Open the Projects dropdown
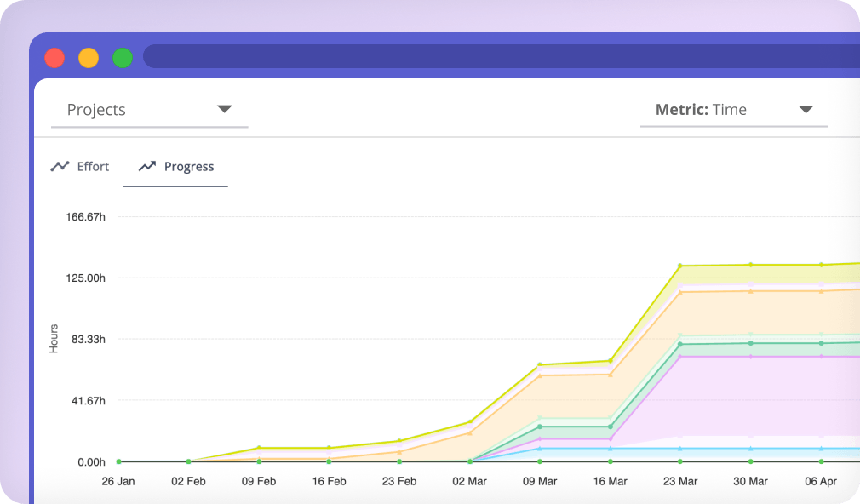The height and width of the screenshot is (504, 860). (149, 110)
